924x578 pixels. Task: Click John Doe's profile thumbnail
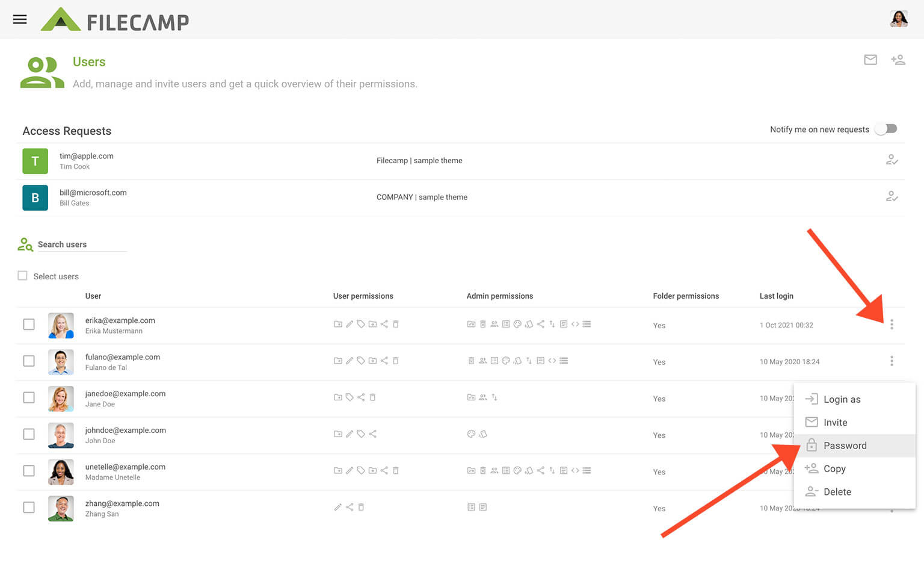tap(61, 435)
